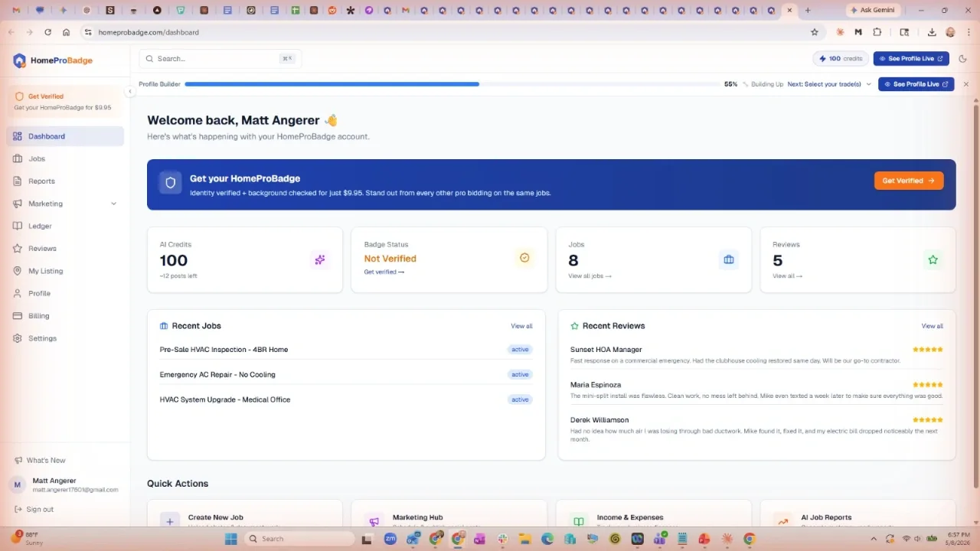The image size is (980, 551).
Task: Focus the Search field
Action: pyautogui.click(x=220, y=59)
